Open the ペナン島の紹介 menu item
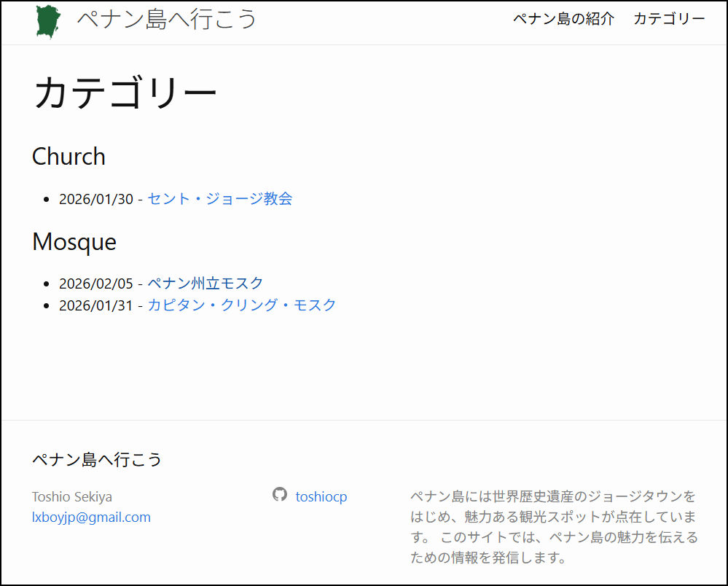This screenshot has height=586, width=728. pos(565,20)
